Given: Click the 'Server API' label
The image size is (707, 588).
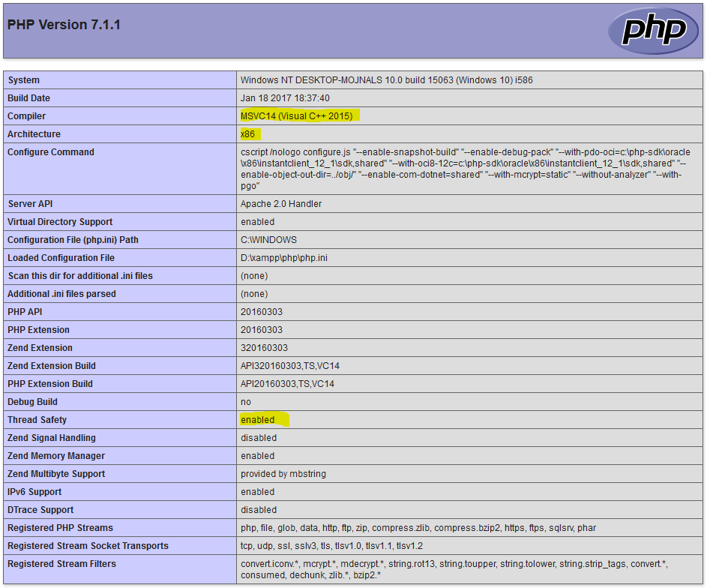Looking at the screenshot, I should tap(30, 204).
